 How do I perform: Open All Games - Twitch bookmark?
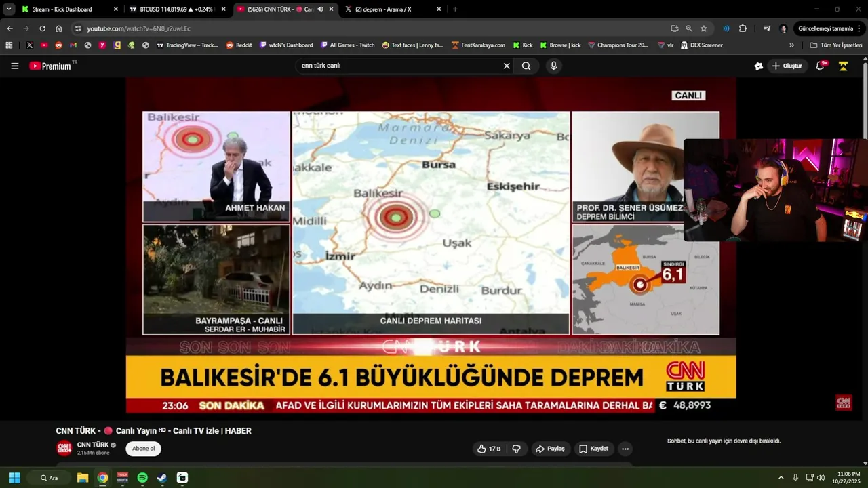(347, 45)
